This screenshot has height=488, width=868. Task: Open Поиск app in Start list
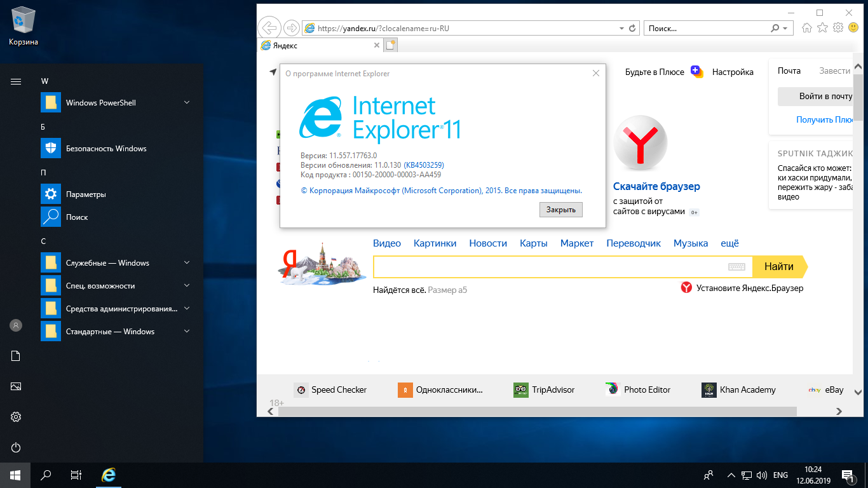116,217
